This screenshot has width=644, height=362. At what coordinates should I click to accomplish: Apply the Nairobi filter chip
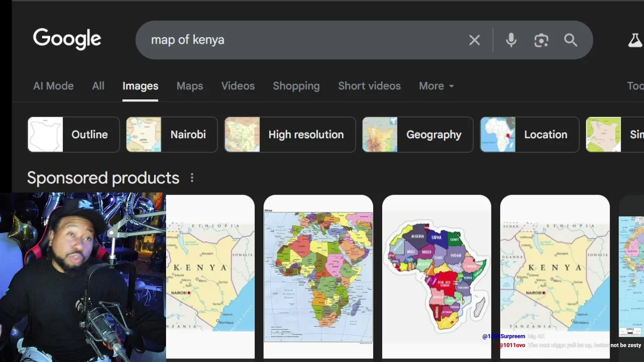(172, 135)
